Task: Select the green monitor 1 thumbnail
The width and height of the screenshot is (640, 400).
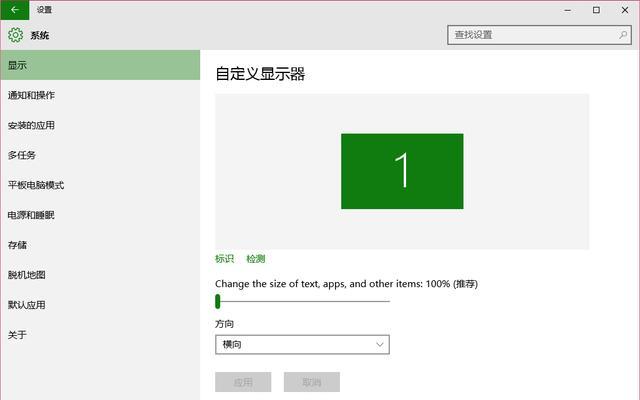Action: [x=402, y=171]
